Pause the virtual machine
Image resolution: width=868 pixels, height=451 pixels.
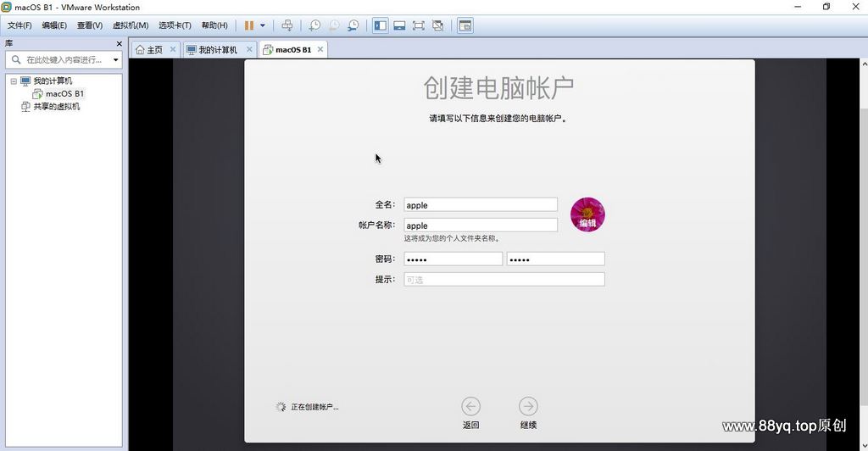249,25
